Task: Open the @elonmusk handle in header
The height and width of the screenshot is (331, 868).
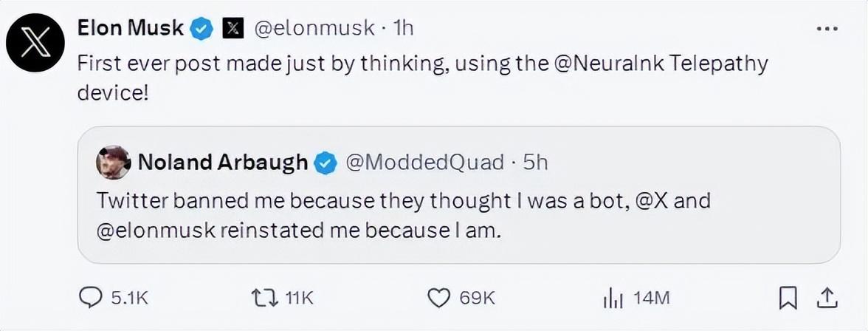Action: pos(314,29)
